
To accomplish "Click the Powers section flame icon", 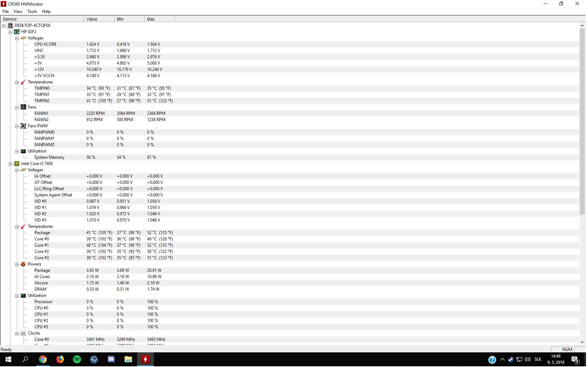I will (23, 264).
